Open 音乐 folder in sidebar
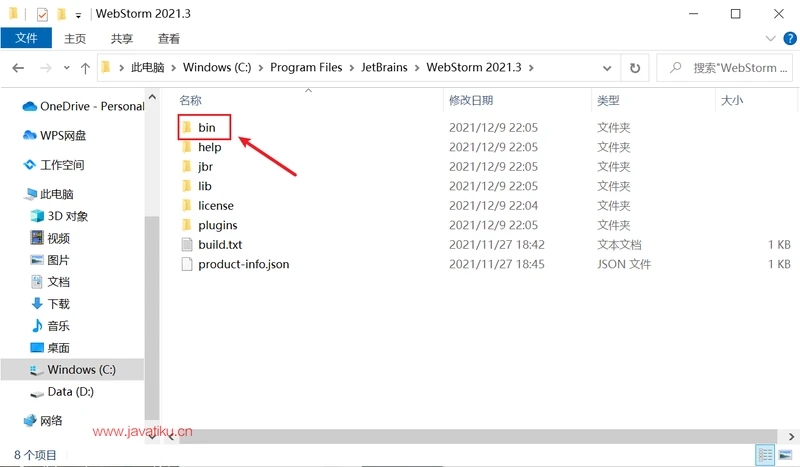This screenshot has height=467, width=800. tap(50, 326)
